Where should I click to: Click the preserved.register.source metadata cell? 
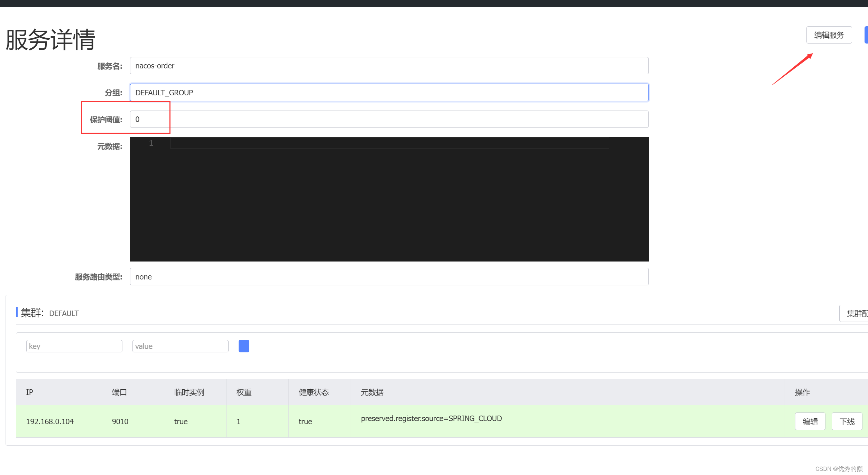431,419
